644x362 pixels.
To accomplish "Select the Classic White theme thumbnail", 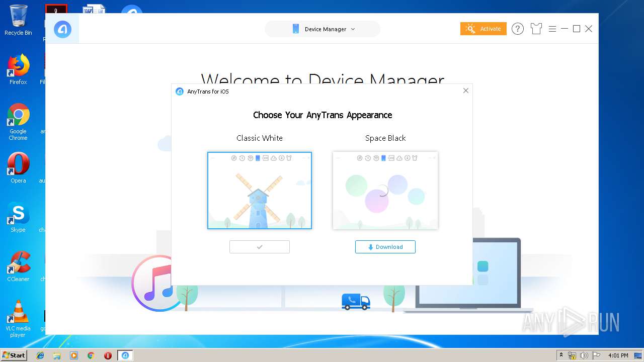I will click(260, 191).
